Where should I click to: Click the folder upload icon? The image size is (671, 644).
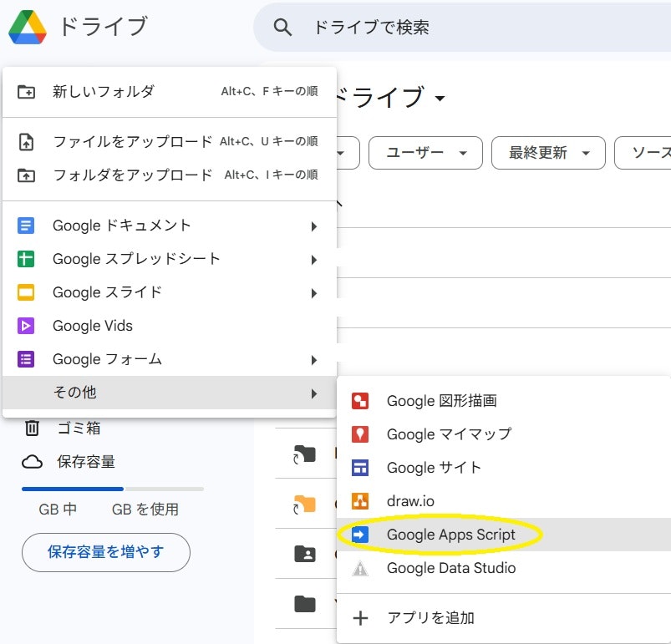(26, 175)
